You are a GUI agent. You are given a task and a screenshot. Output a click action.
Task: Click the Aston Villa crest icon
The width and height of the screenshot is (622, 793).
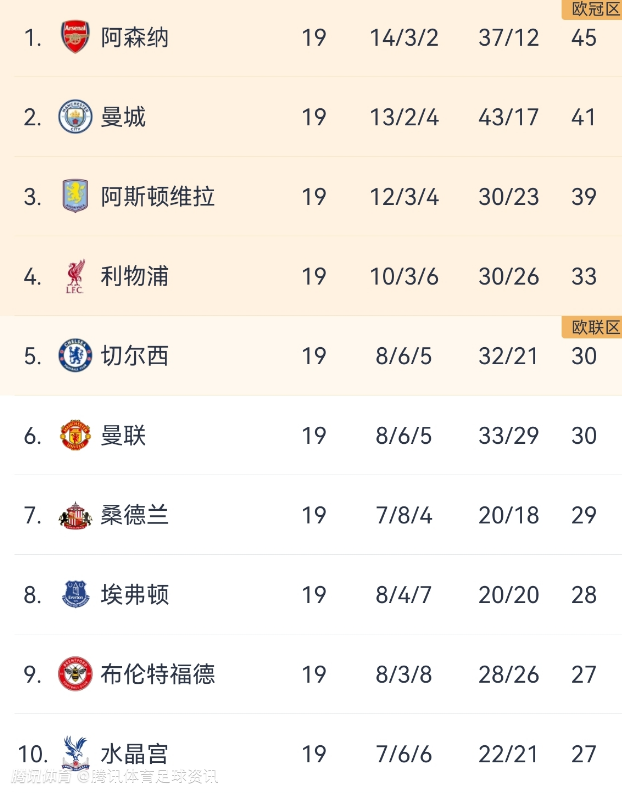click(75, 196)
